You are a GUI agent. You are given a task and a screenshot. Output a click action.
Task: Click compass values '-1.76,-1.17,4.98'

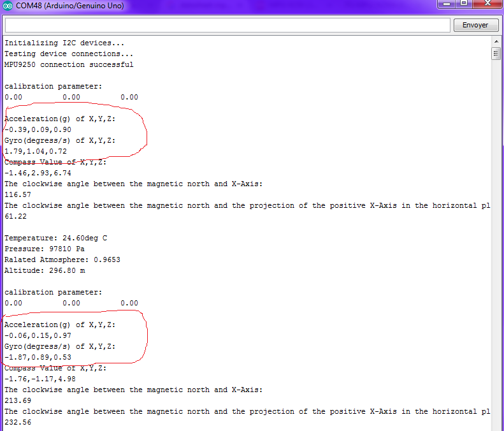coord(40,379)
